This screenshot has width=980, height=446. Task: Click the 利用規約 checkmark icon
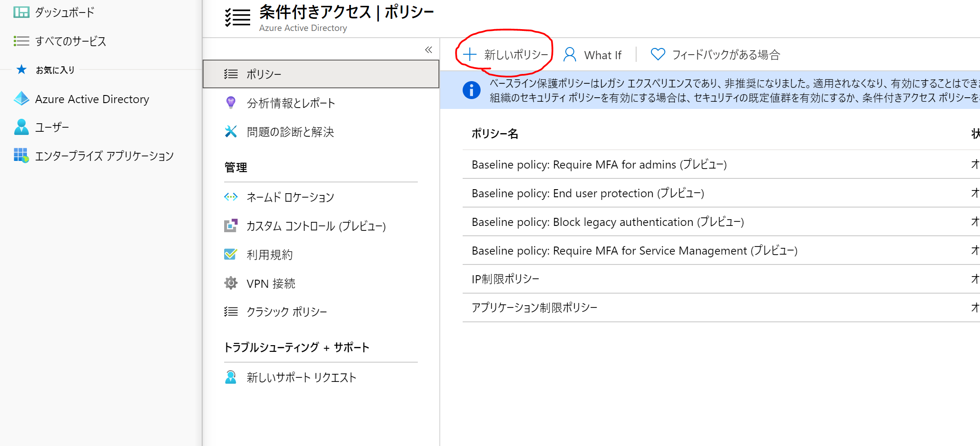(231, 254)
